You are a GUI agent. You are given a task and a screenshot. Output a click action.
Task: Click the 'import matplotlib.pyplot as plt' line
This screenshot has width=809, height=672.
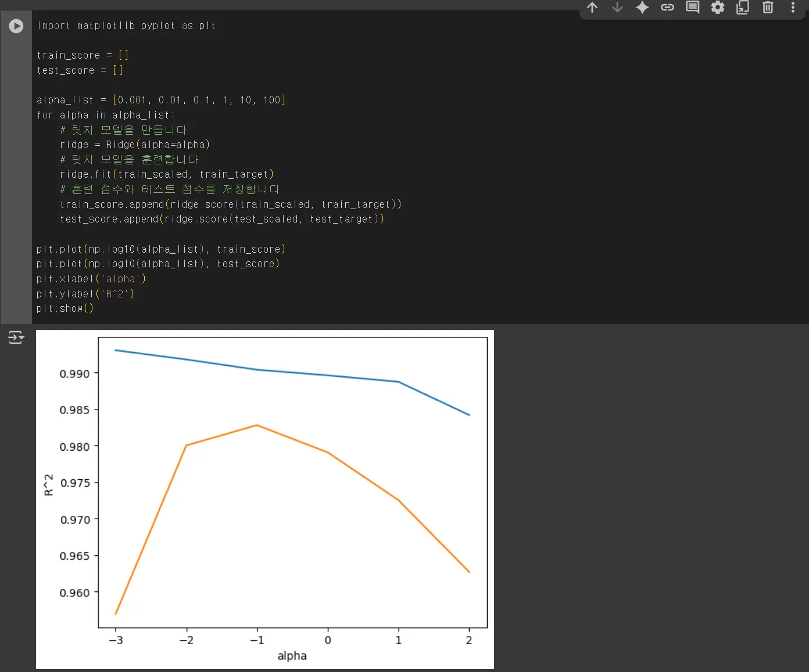click(126, 26)
